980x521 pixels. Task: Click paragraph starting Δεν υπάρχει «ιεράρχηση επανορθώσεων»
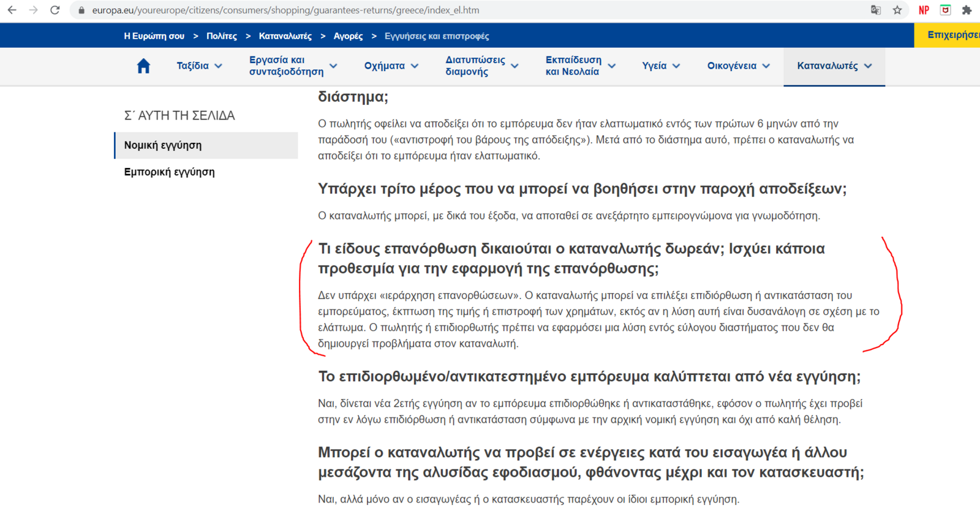(x=598, y=319)
